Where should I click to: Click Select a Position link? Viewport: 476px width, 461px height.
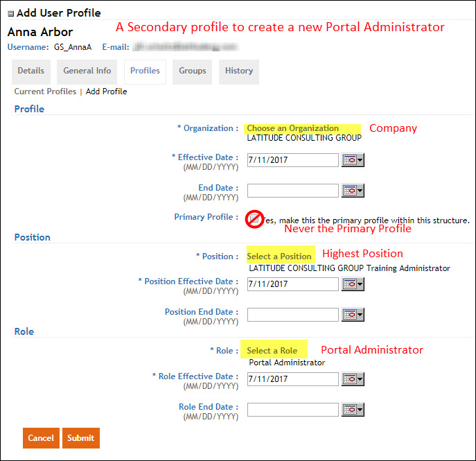(x=279, y=256)
